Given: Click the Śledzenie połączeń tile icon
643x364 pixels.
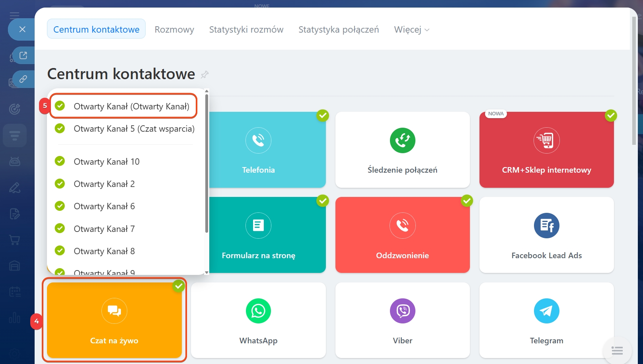Looking at the screenshot, I should pyautogui.click(x=402, y=140).
